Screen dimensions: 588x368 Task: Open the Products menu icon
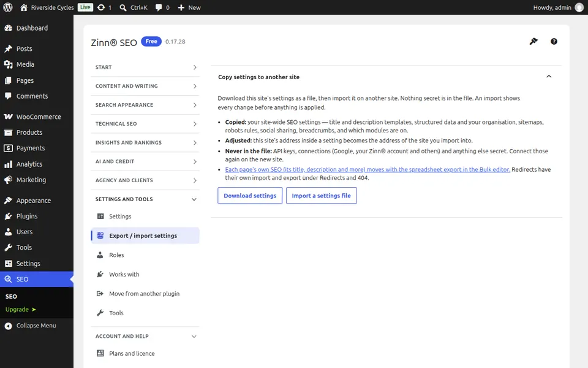8,132
